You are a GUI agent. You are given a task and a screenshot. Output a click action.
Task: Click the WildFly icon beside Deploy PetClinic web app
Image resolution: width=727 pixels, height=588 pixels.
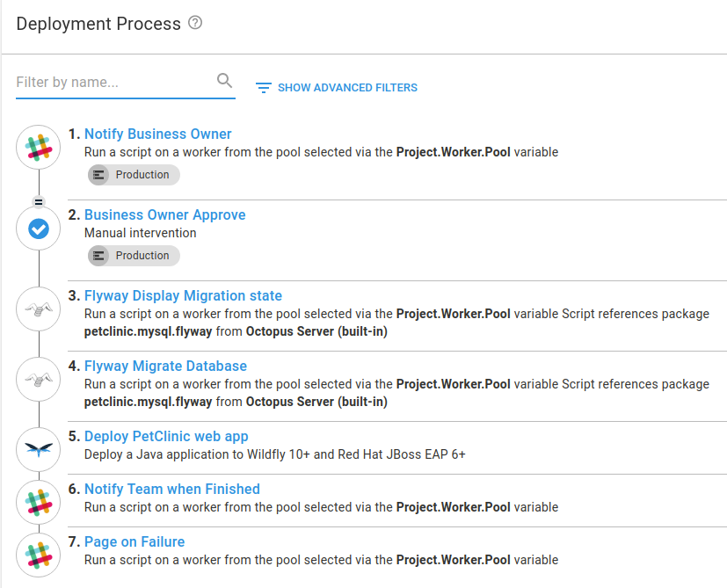pos(38,449)
